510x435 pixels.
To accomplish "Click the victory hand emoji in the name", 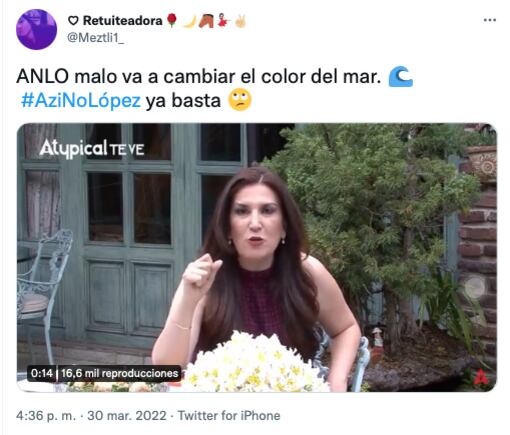I will click(240, 20).
